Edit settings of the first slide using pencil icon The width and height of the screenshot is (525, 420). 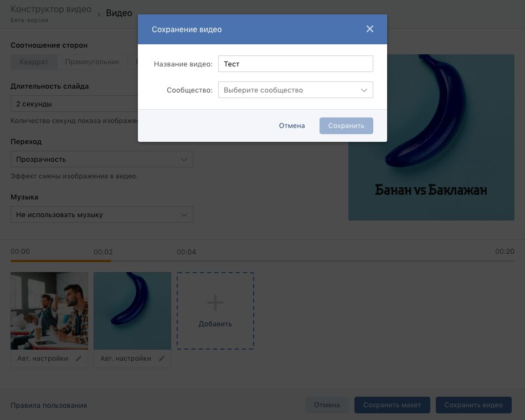tap(79, 358)
